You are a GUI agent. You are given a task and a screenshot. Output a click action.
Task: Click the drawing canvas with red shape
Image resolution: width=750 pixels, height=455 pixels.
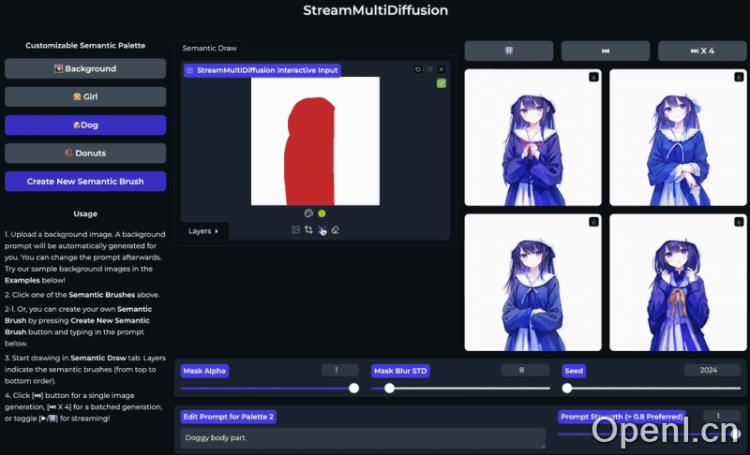pyautogui.click(x=315, y=141)
